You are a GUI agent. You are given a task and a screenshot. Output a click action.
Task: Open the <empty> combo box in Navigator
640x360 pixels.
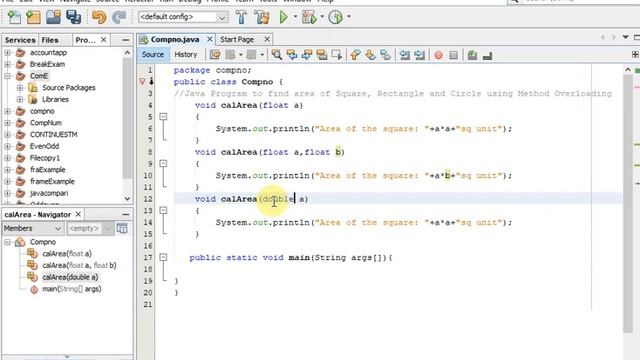[x=90, y=228]
